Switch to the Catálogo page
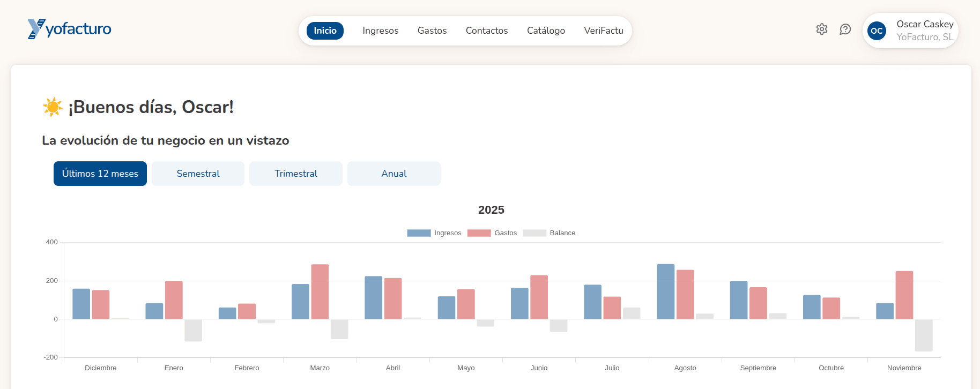This screenshot has width=980, height=389. (x=545, y=31)
